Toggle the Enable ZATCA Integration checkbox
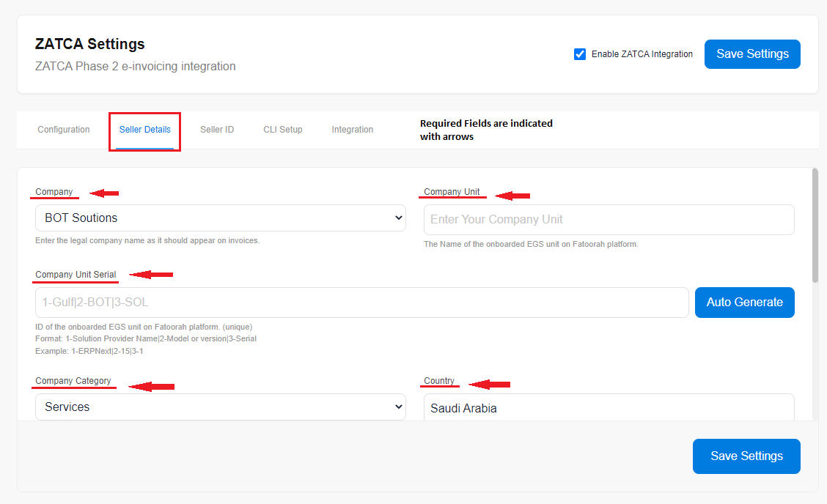 (x=580, y=54)
